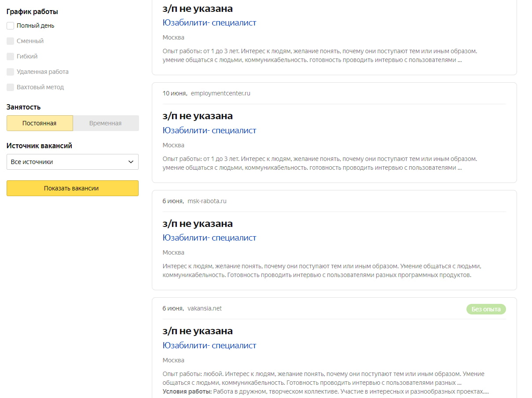Click the vakansia.net source label

[205, 309]
